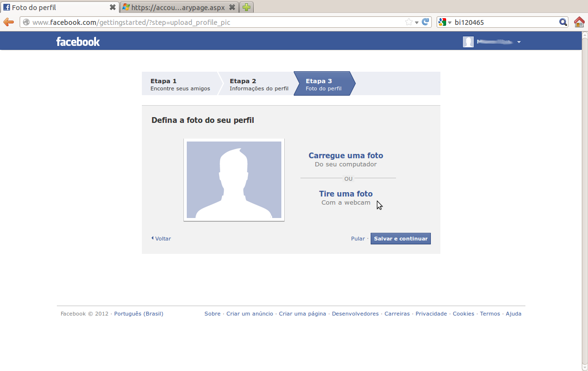Open the bookmark star dropdown arrow
The image size is (588, 371).
pyautogui.click(x=417, y=22)
